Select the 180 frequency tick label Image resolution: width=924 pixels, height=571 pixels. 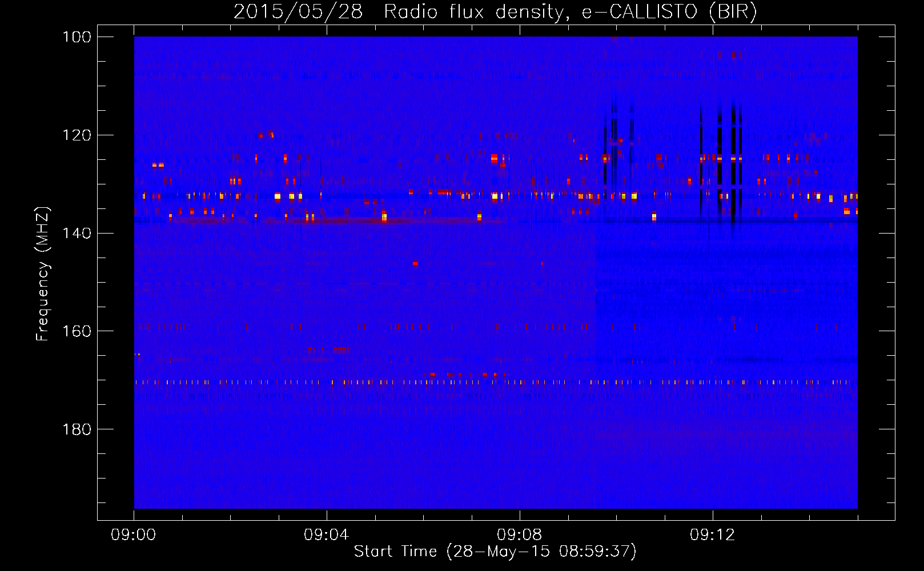click(x=76, y=429)
